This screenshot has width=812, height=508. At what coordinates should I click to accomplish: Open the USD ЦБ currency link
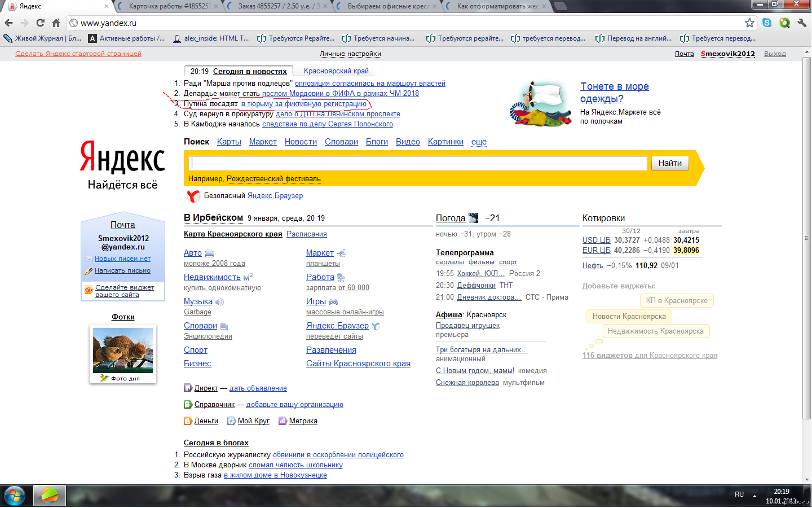pos(597,240)
